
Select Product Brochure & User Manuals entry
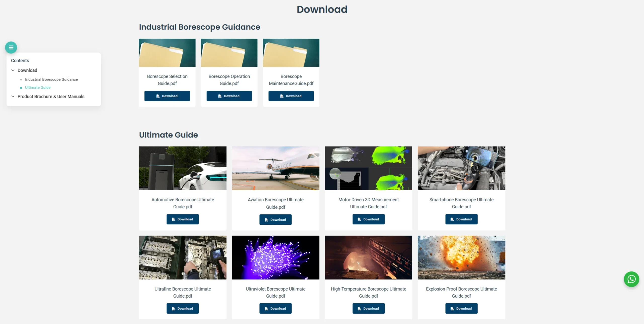pos(51,97)
